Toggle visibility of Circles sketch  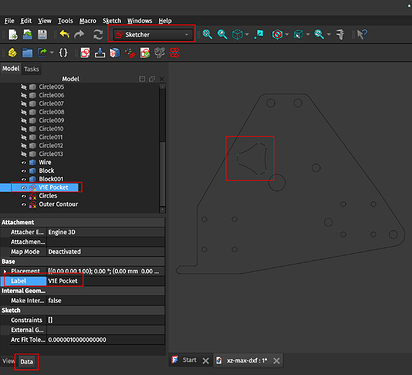pos(24,196)
